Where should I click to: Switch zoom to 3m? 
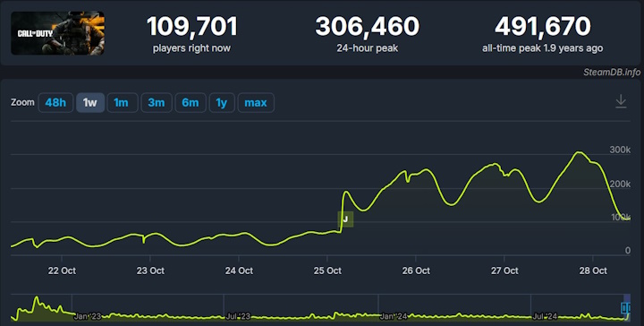tap(156, 102)
